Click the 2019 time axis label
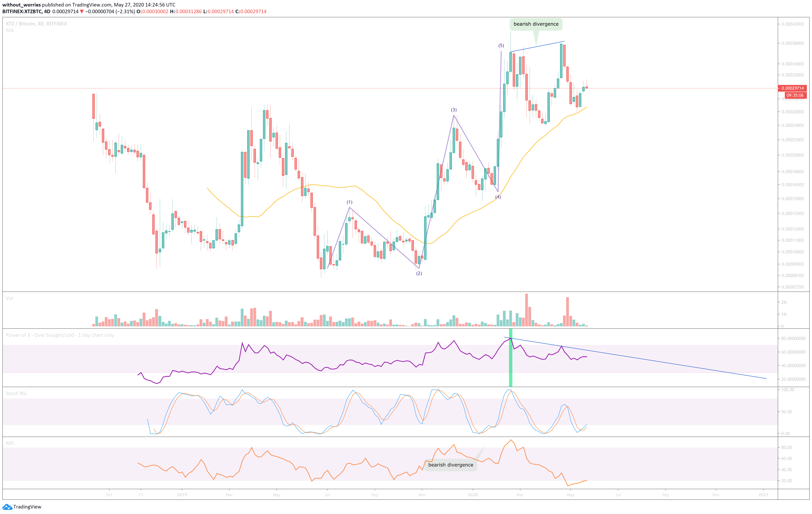The width and height of the screenshot is (812, 514). (182, 495)
